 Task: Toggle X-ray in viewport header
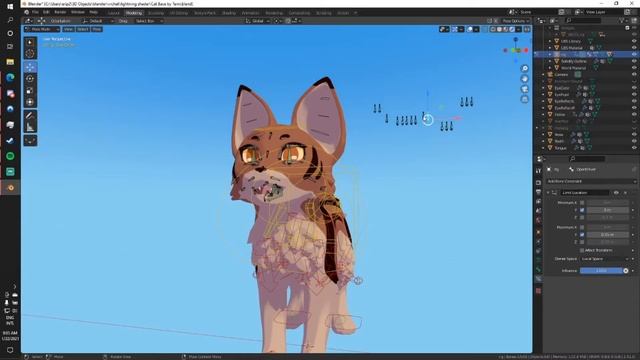point(485,29)
